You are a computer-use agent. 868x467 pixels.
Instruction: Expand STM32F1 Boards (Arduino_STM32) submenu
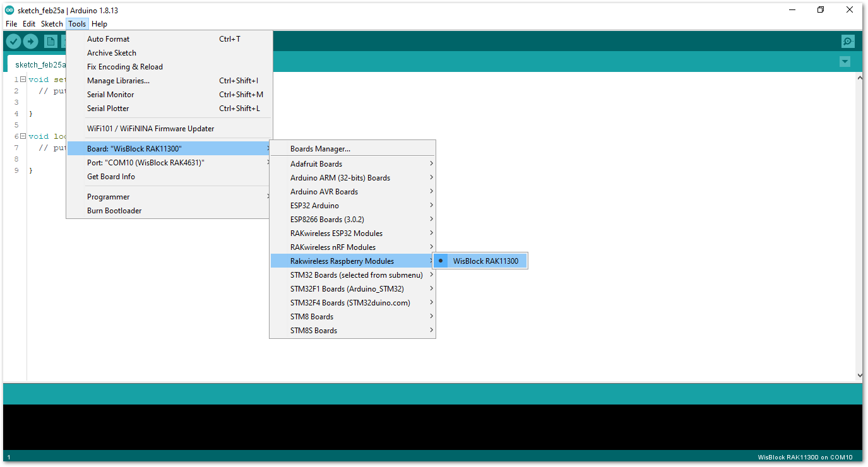(x=352, y=289)
